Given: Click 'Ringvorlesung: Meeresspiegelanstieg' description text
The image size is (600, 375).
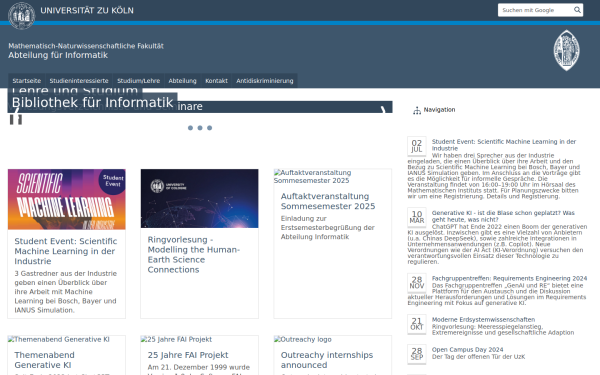Looking at the screenshot, I should [503, 329].
